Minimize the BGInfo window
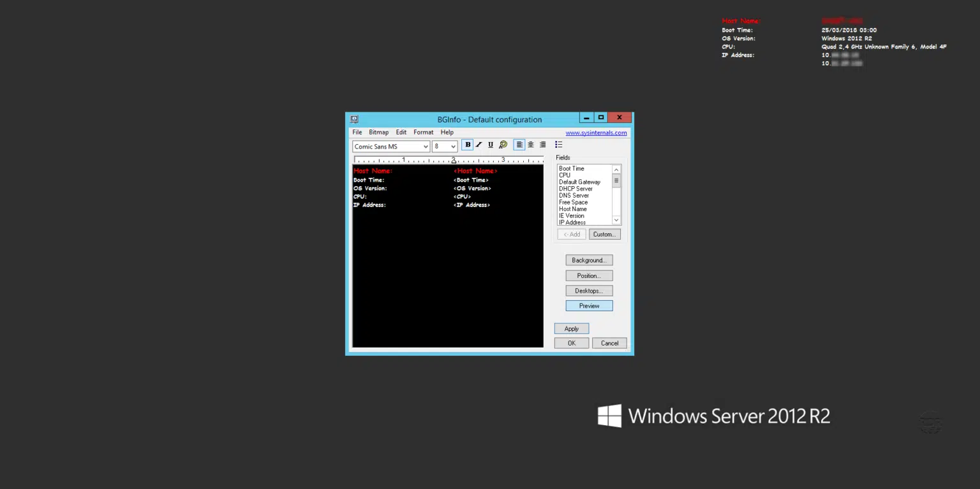980x489 pixels. 586,118
